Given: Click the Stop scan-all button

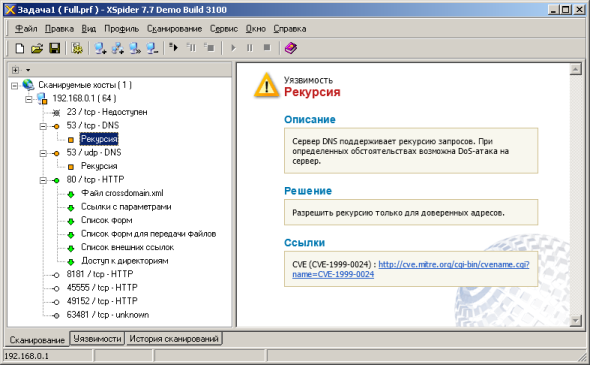Looking at the screenshot, I should [267, 48].
